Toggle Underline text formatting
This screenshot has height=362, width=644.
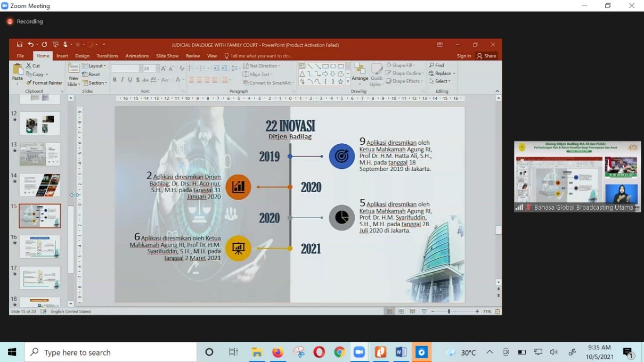(x=130, y=80)
